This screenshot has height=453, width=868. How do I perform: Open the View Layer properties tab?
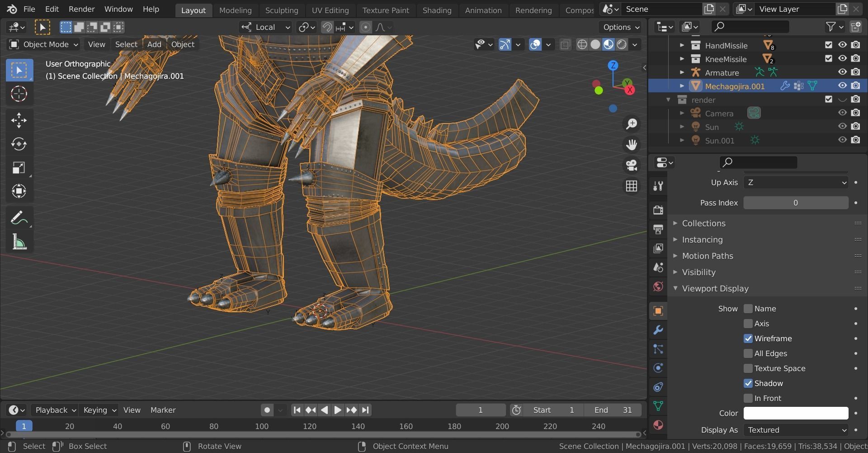(658, 248)
